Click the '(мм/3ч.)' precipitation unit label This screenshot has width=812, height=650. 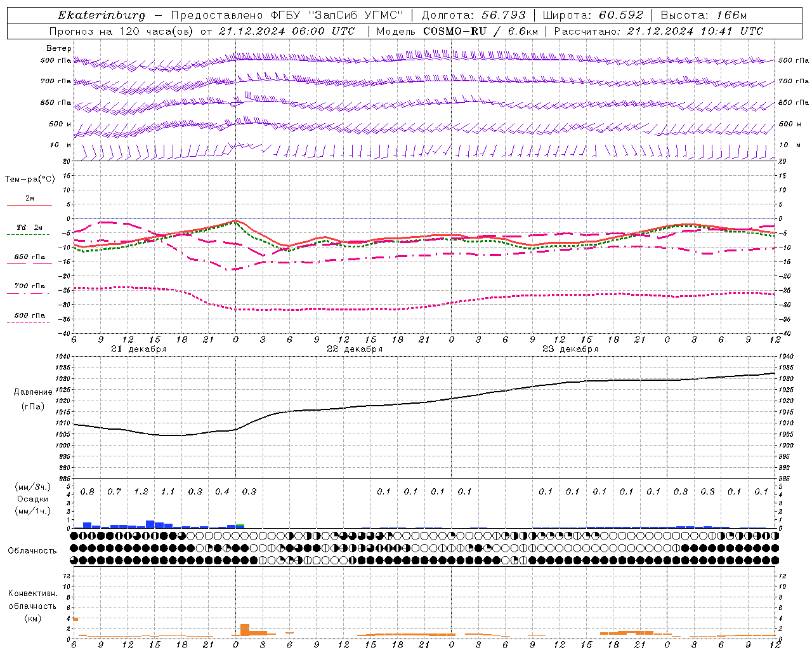click(33, 487)
